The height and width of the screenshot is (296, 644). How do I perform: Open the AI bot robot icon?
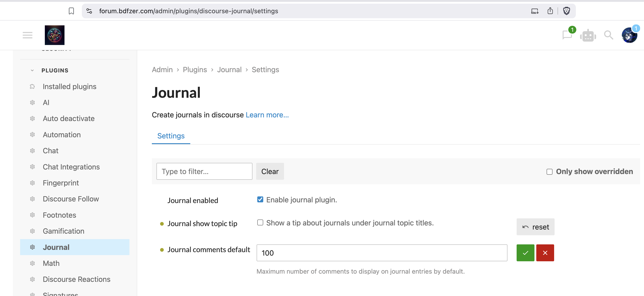point(588,35)
